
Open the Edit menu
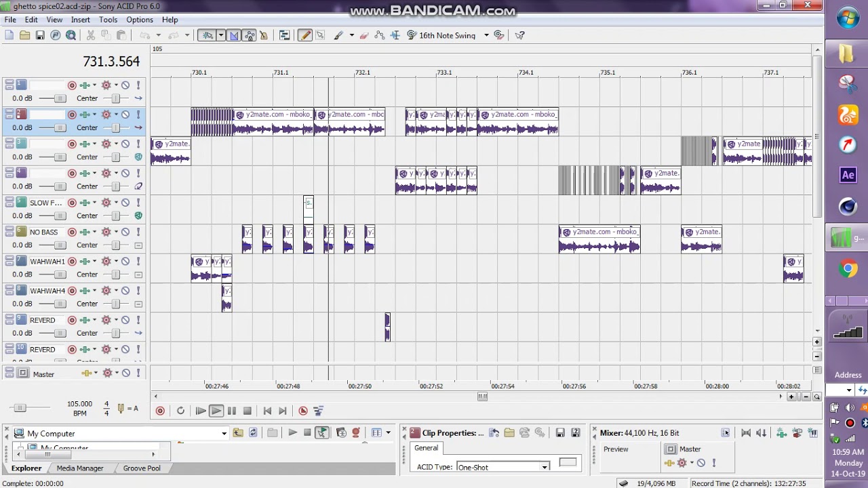pyautogui.click(x=31, y=20)
